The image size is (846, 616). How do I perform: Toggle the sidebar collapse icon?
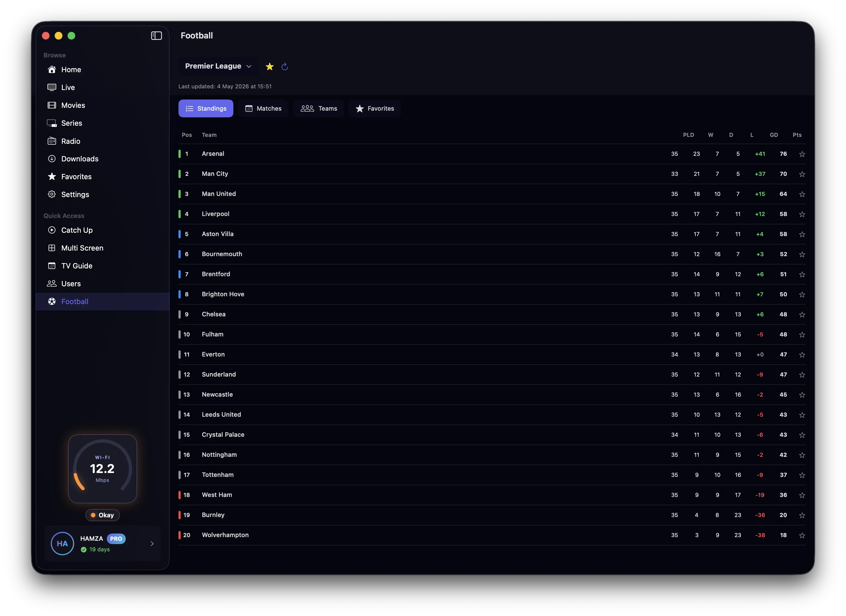pyautogui.click(x=156, y=35)
